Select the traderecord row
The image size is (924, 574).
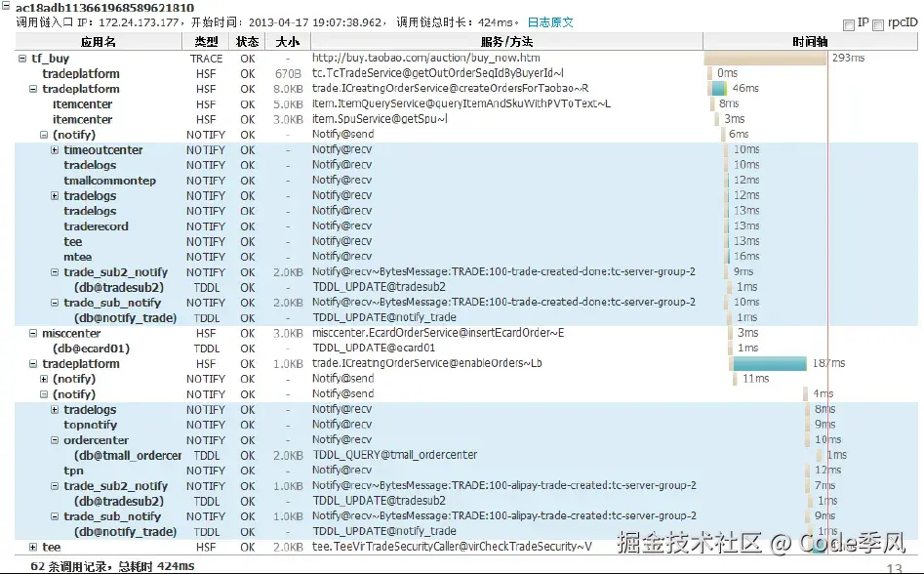(x=466, y=226)
